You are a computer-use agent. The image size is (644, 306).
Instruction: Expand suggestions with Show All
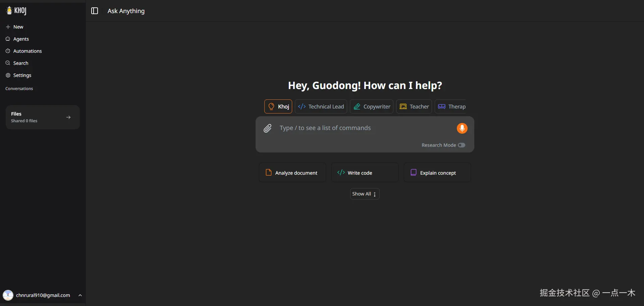[x=365, y=194]
